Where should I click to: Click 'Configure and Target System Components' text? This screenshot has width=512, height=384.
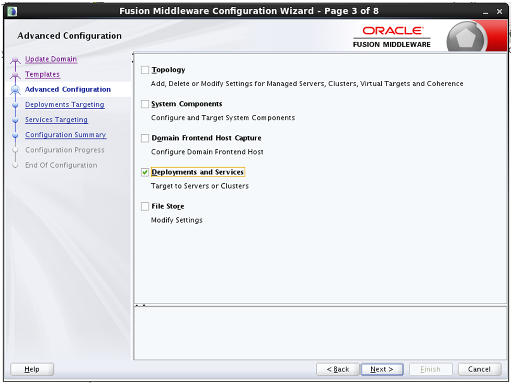(x=223, y=118)
